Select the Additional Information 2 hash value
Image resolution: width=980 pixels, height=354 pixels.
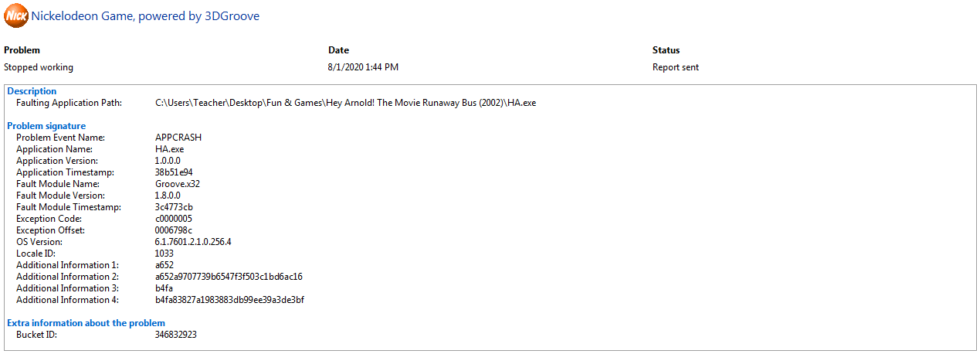click(x=229, y=277)
